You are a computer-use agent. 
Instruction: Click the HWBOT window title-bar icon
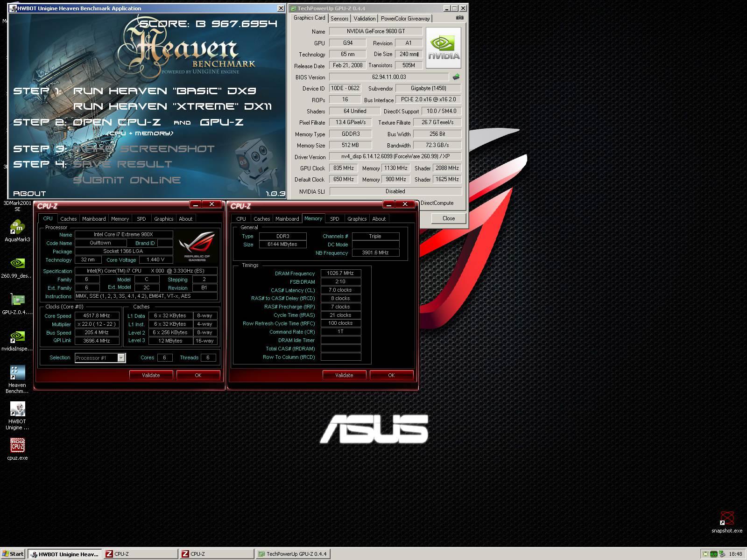click(13, 8)
